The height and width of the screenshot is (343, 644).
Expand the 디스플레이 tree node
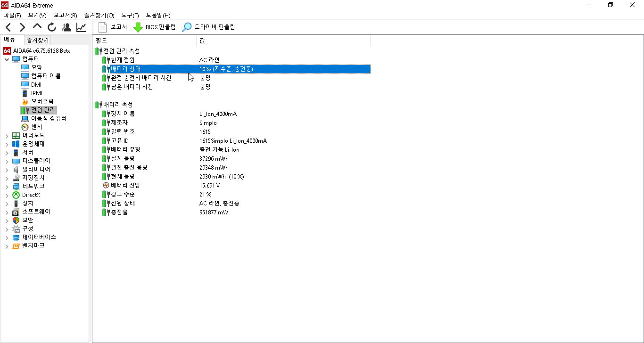[x=7, y=161]
